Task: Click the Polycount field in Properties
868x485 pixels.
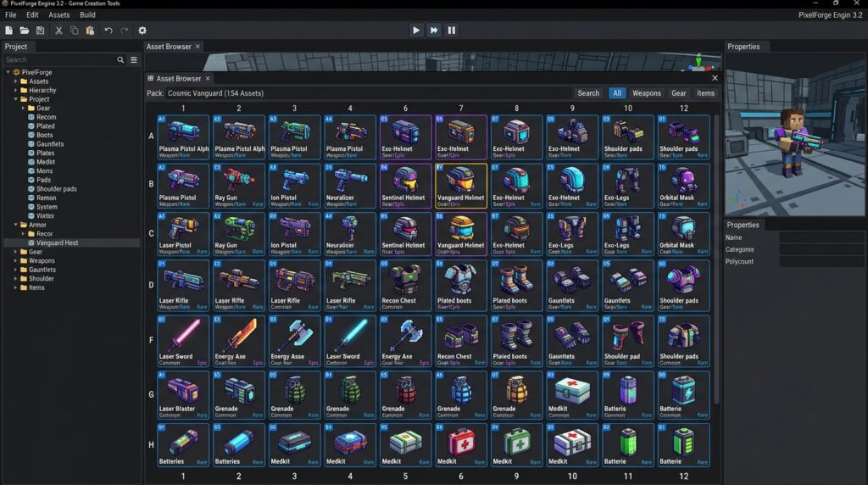Action: pyautogui.click(x=821, y=261)
